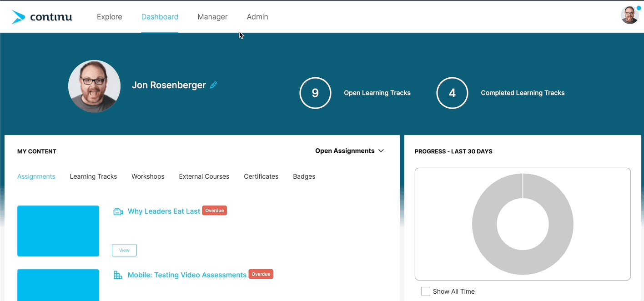Click the track icon beside Mobile: Testing Video Assessments
This screenshot has width=644, height=301.
118,275
